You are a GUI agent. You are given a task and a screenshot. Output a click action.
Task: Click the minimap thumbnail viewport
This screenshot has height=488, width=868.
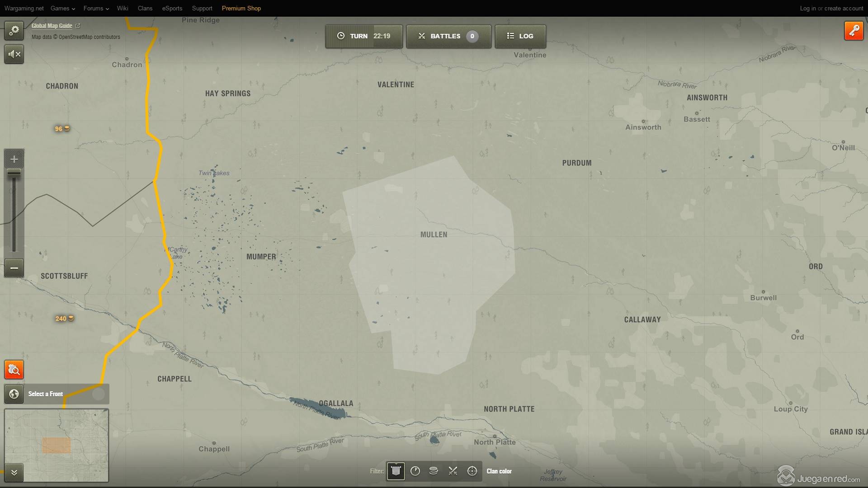pos(57,445)
